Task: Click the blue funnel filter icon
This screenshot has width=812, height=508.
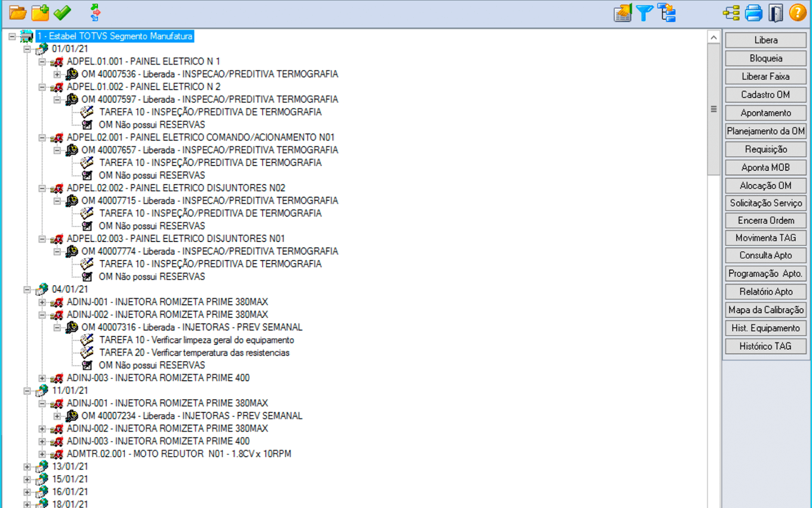Action: click(644, 13)
